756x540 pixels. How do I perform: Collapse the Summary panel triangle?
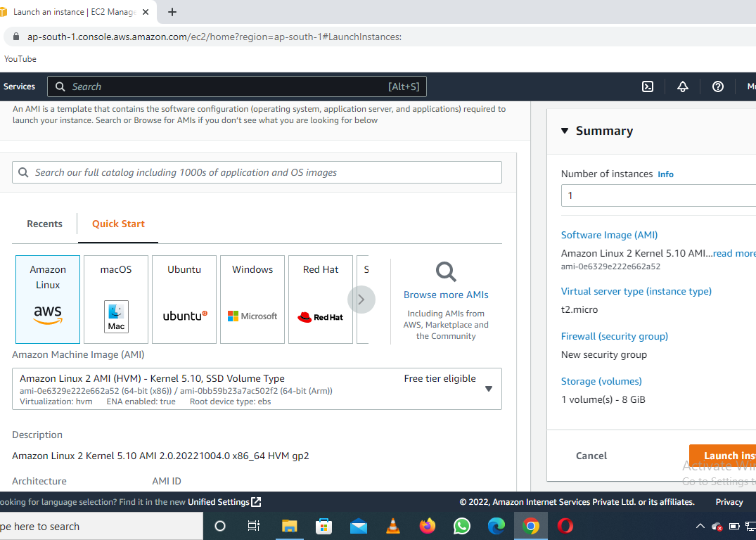click(x=565, y=131)
